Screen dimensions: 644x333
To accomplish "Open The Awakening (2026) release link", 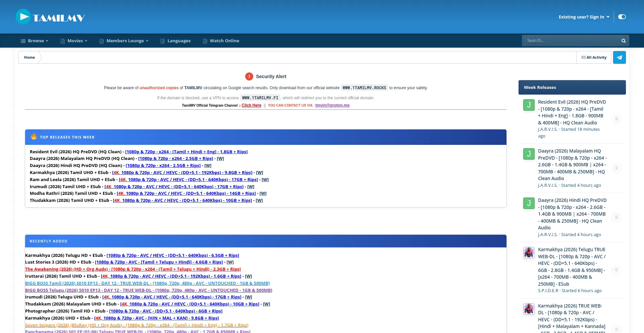I will coord(133,269).
